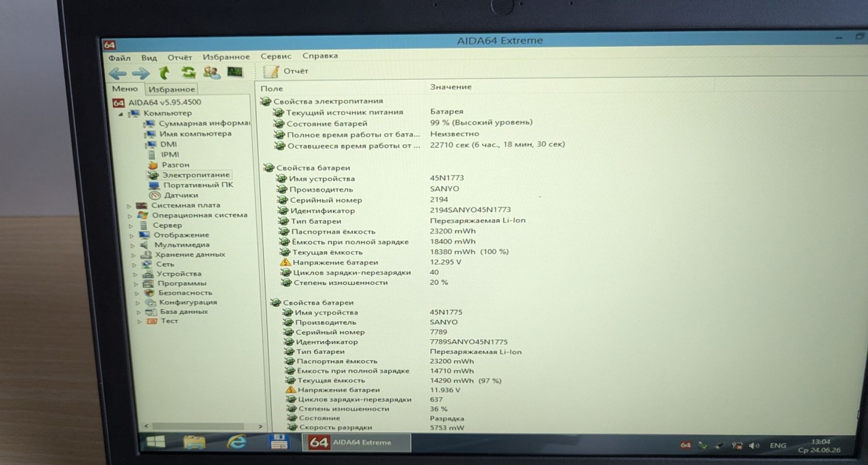Click the AIDA64 Extreme taskbar button
This screenshot has width=868, height=465.
(x=356, y=442)
